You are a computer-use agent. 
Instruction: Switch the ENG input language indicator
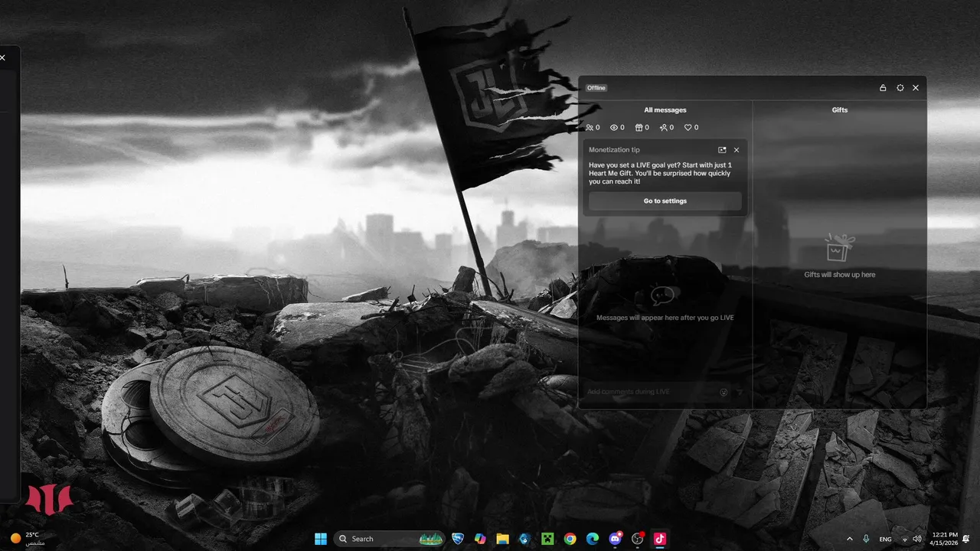click(885, 540)
